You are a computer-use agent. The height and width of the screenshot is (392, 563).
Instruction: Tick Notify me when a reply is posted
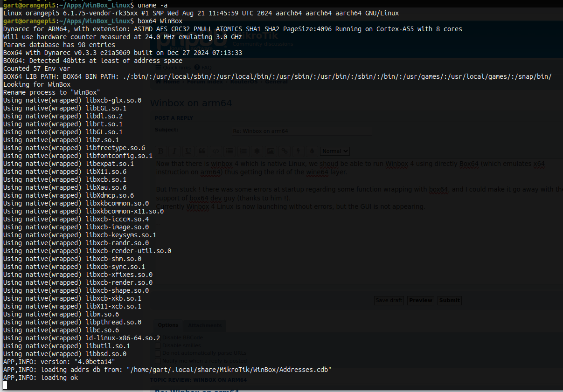[158, 361]
